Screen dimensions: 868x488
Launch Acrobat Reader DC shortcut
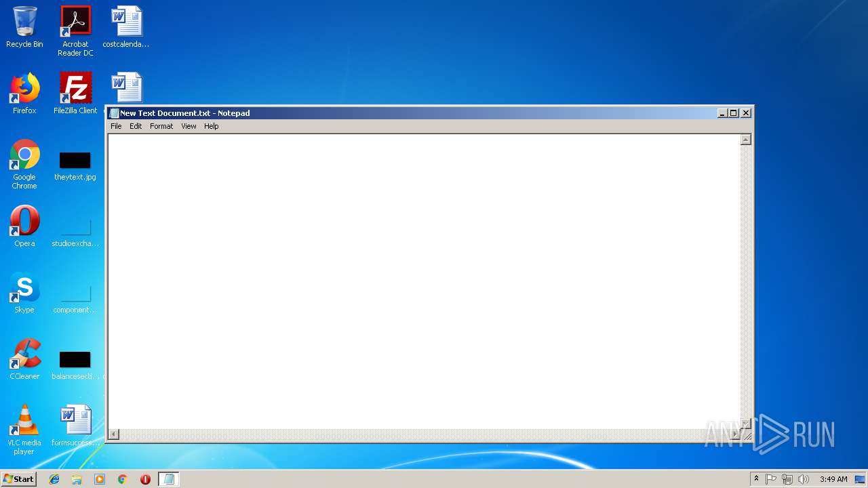(75, 30)
